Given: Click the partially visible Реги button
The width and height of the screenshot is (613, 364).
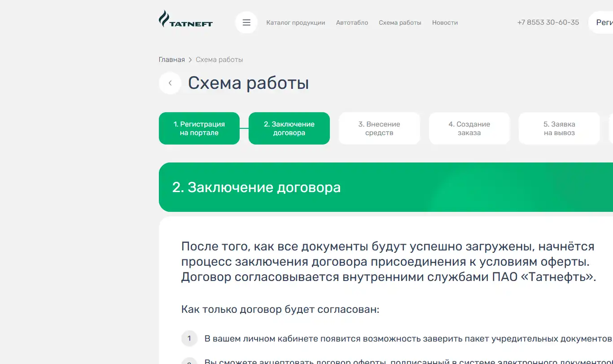Looking at the screenshot, I should click(601, 22).
